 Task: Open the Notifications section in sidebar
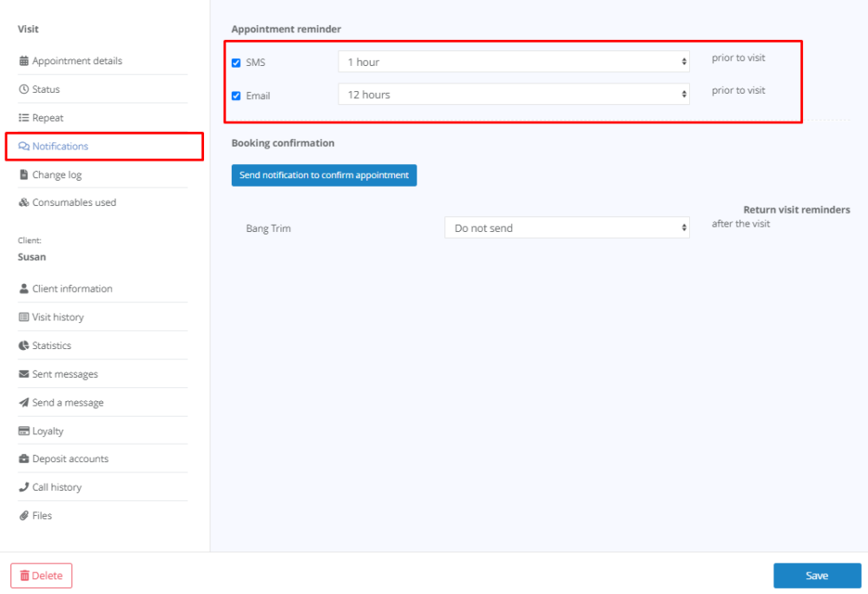60,146
